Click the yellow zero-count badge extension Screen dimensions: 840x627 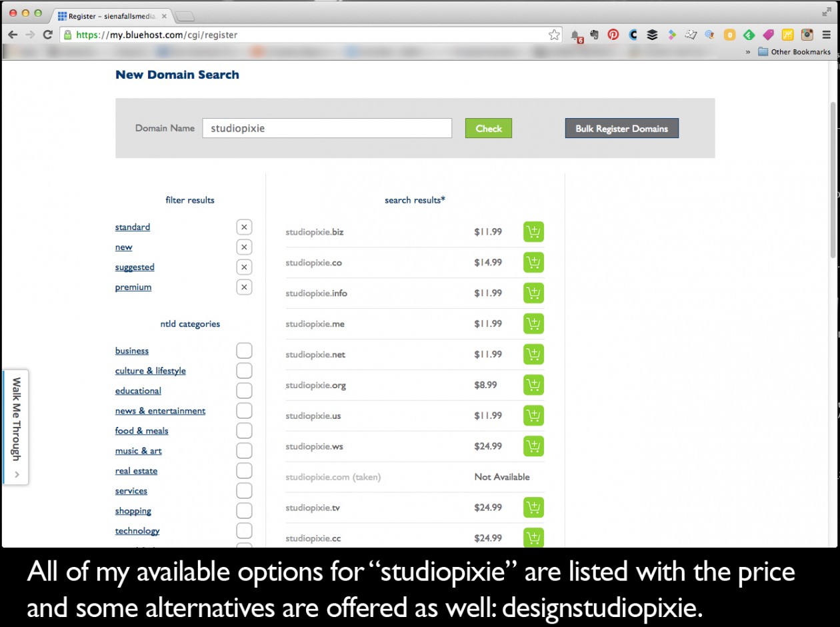point(729,35)
